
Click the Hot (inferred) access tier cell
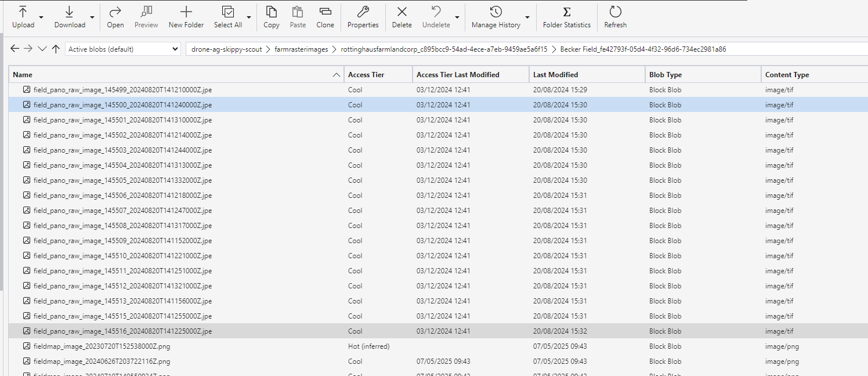[369, 346]
